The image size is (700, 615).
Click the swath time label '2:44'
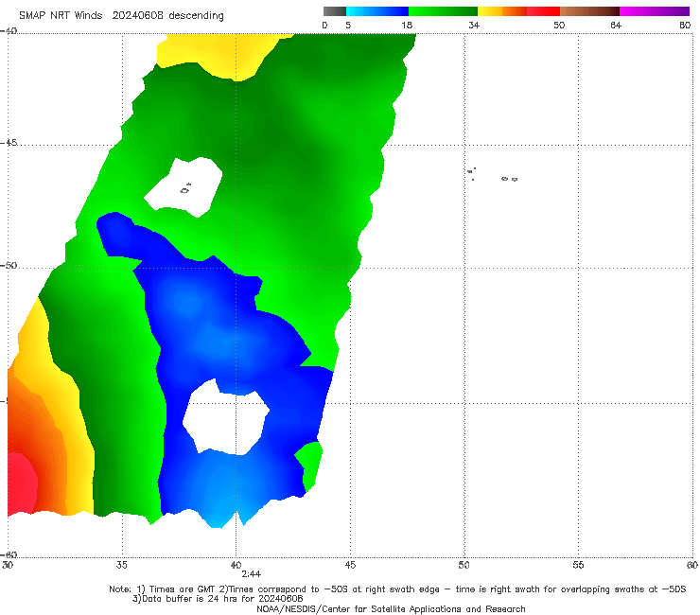pyautogui.click(x=252, y=574)
